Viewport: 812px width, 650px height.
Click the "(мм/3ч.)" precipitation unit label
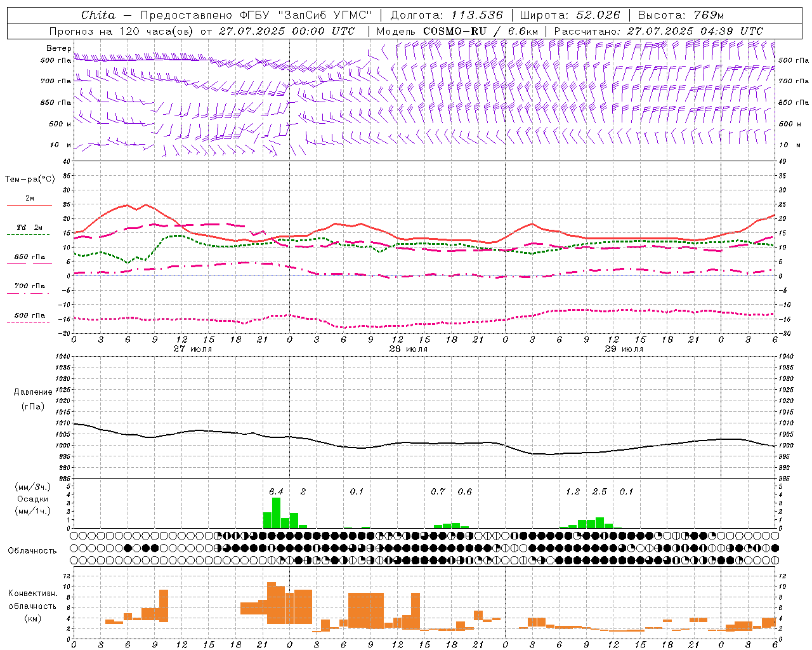32,487
